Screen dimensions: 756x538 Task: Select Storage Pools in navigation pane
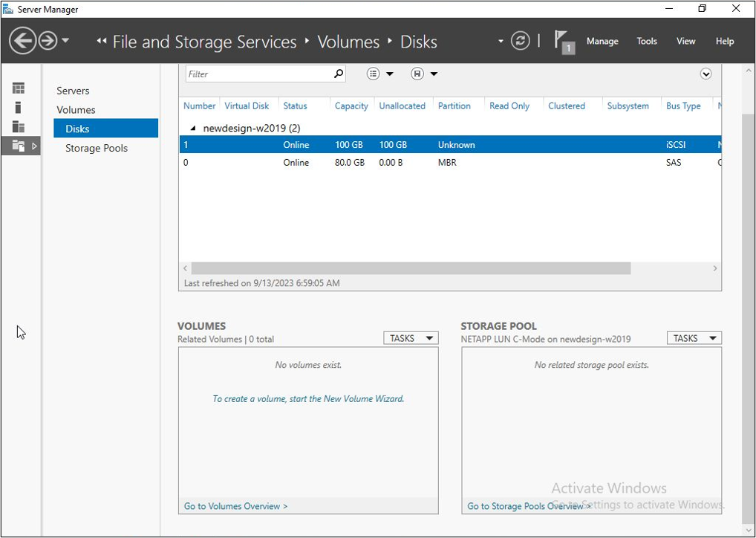tap(97, 148)
